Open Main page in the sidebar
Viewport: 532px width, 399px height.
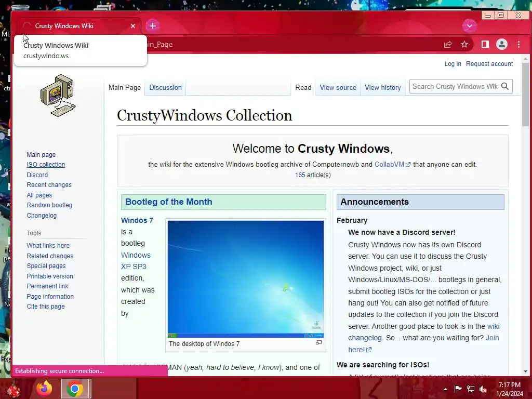(41, 155)
